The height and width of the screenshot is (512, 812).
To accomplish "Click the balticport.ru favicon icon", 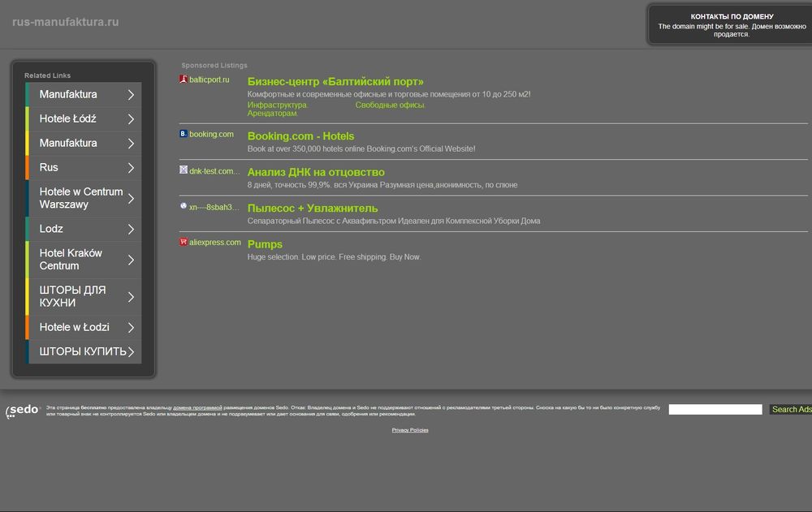I will (184, 80).
